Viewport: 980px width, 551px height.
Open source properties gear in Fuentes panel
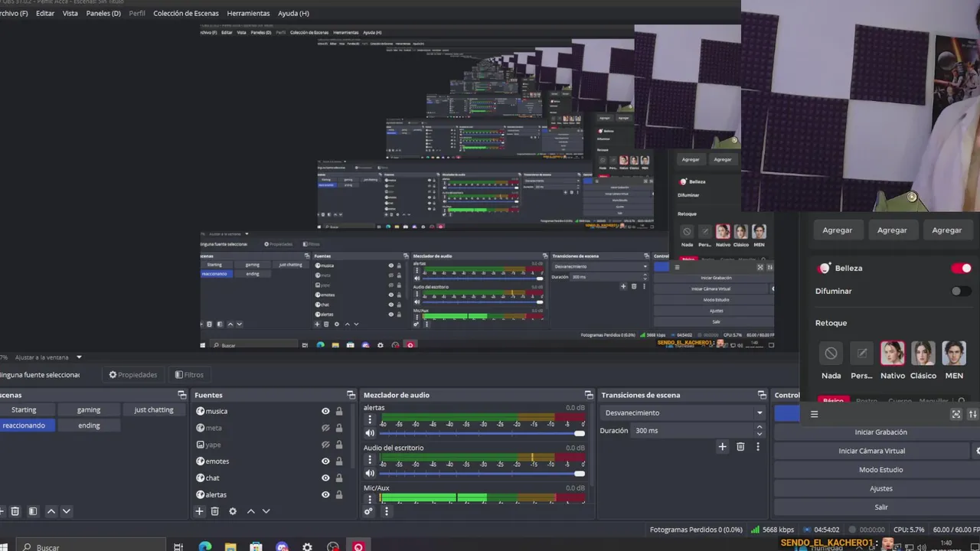pyautogui.click(x=233, y=511)
